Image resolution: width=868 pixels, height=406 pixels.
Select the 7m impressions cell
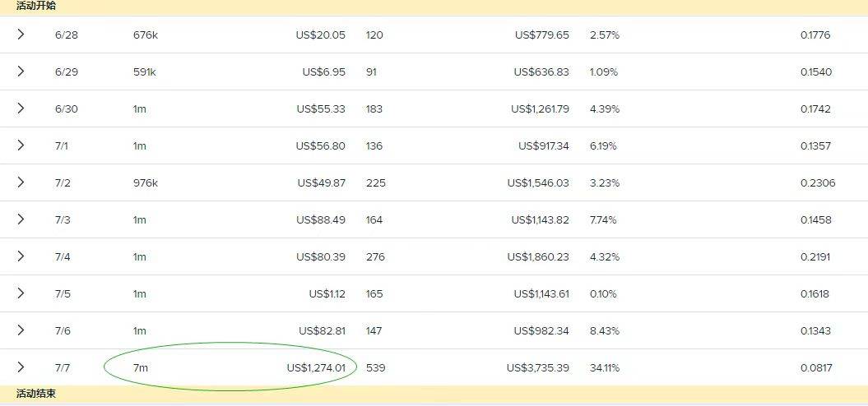coord(141,368)
